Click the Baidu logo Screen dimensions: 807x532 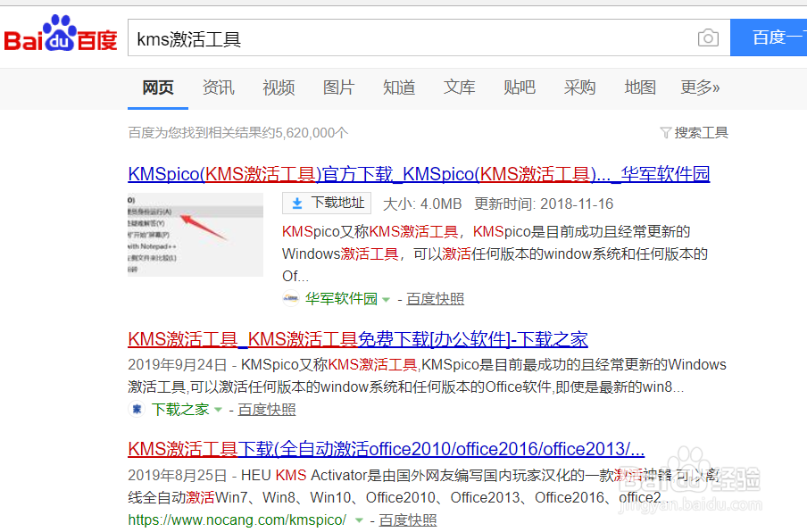click(x=61, y=34)
